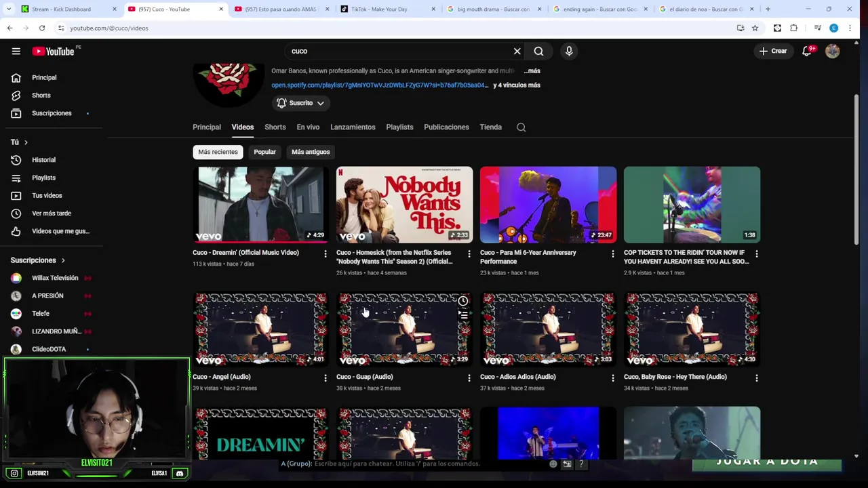Select the Videos tab

tap(242, 127)
